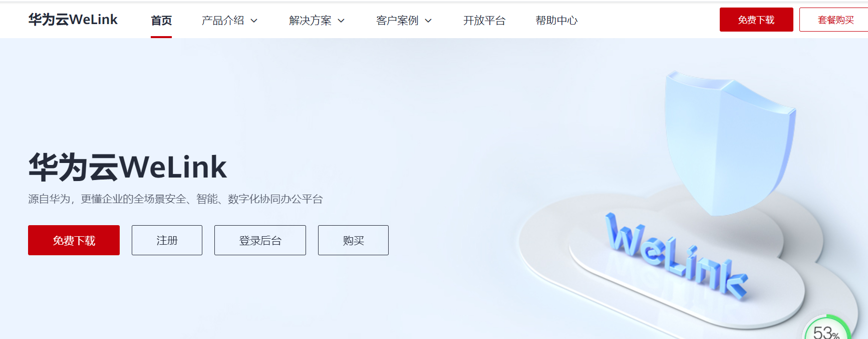Click chevron arrow next to 解决方案
The height and width of the screenshot is (339, 868).
coord(341,21)
